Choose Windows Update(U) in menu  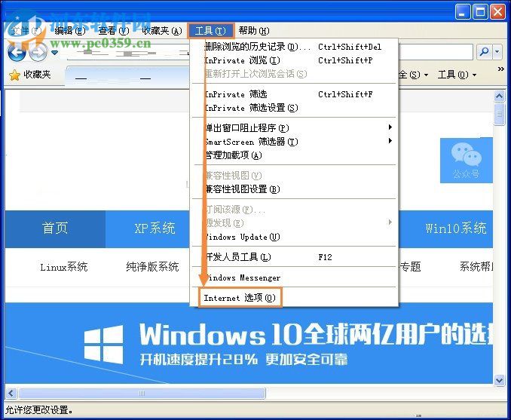pos(294,237)
